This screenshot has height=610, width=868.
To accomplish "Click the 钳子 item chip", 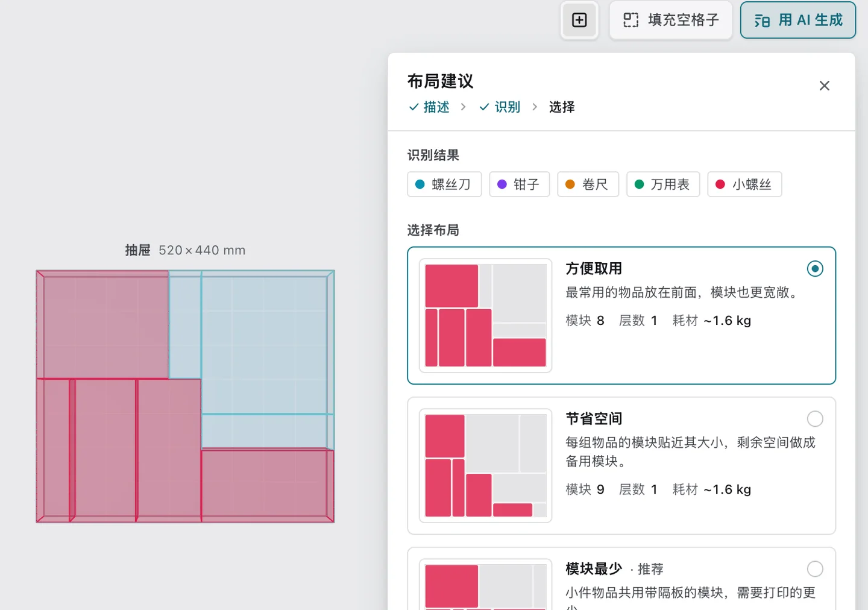I will 519,184.
